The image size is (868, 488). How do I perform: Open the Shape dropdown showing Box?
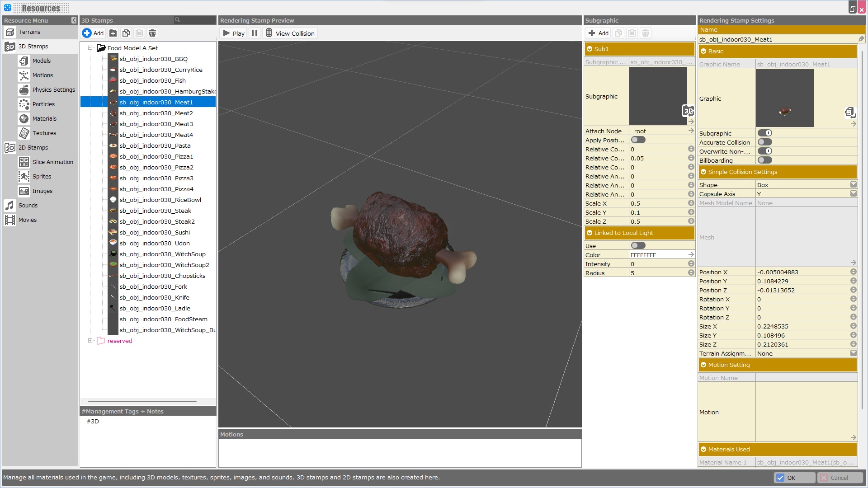pos(853,185)
